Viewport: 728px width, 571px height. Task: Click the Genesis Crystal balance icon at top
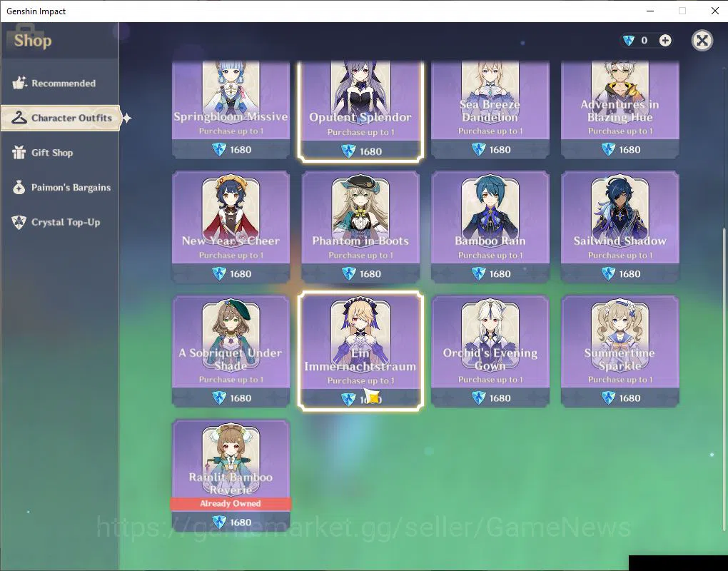pos(629,41)
